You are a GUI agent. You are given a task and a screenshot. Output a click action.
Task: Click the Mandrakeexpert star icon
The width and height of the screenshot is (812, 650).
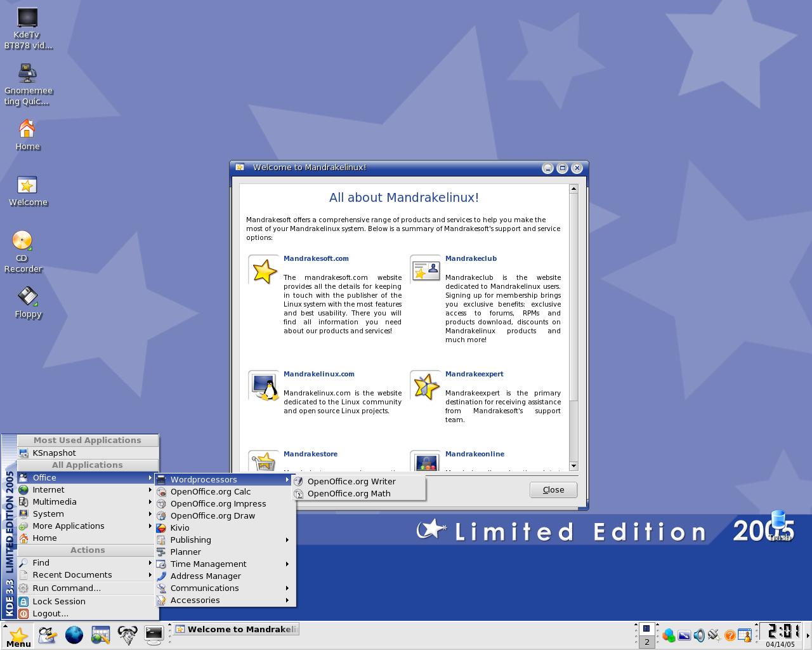click(x=426, y=386)
